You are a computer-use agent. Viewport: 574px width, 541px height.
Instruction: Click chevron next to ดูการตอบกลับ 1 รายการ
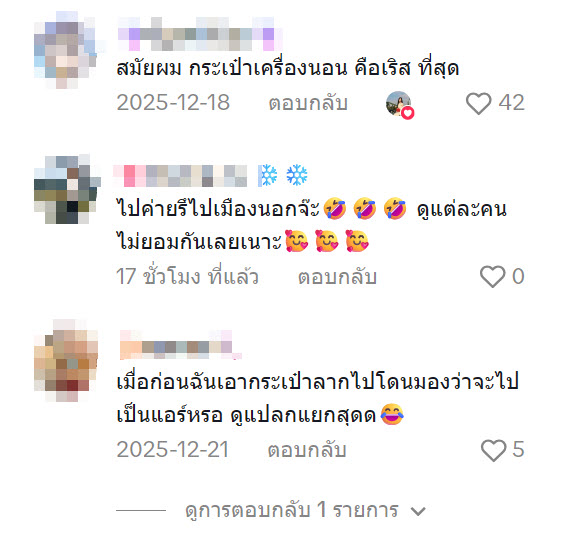pyautogui.click(x=418, y=511)
